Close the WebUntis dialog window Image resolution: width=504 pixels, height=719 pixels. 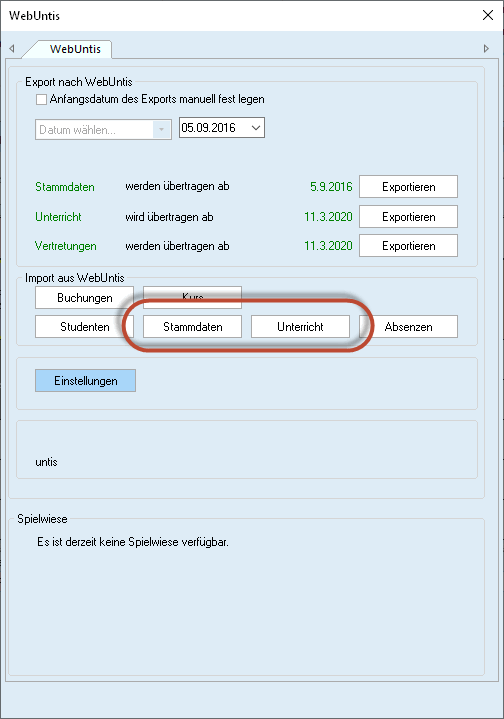tap(488, 15)
